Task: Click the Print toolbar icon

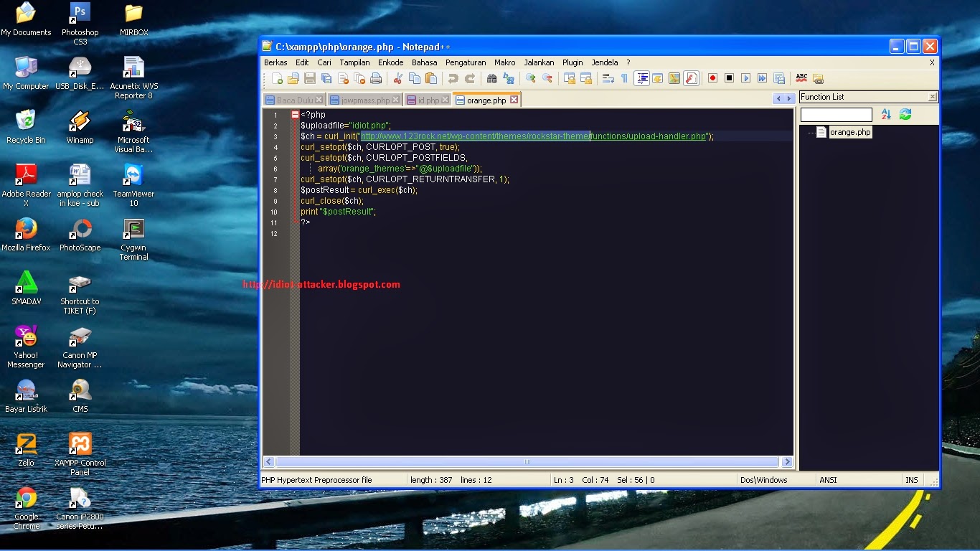Action: point(375,78)
